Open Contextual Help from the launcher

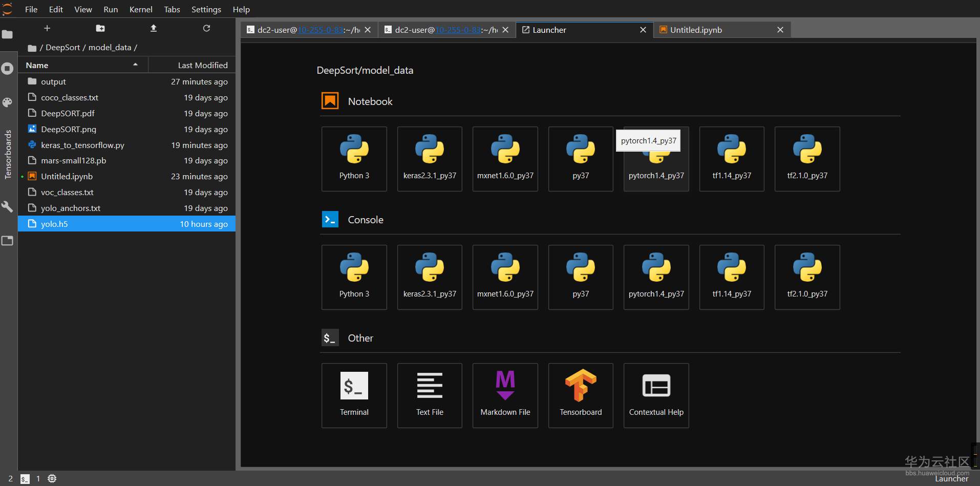(656, 395)
